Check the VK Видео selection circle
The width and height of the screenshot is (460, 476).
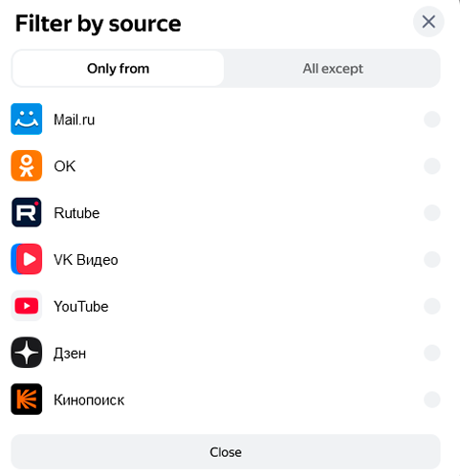(x=432, y=259)
